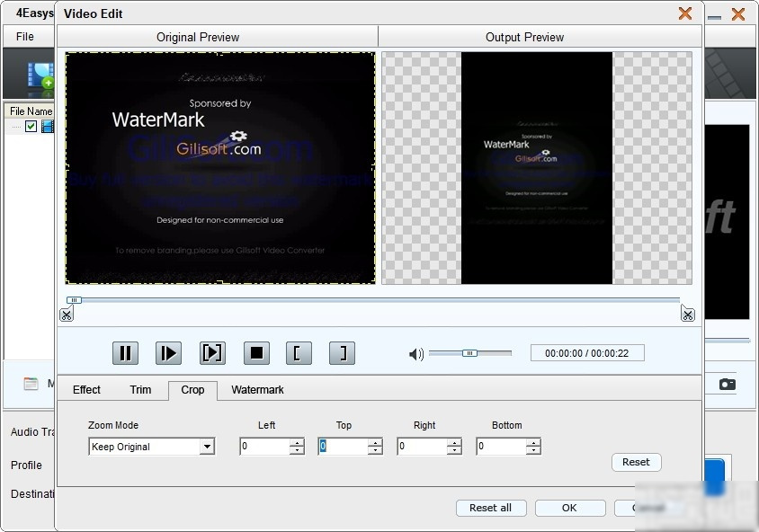This screenshot has height=532, width=759.
Task: Click the Top crop value field
Action: [x=343, y=447]
